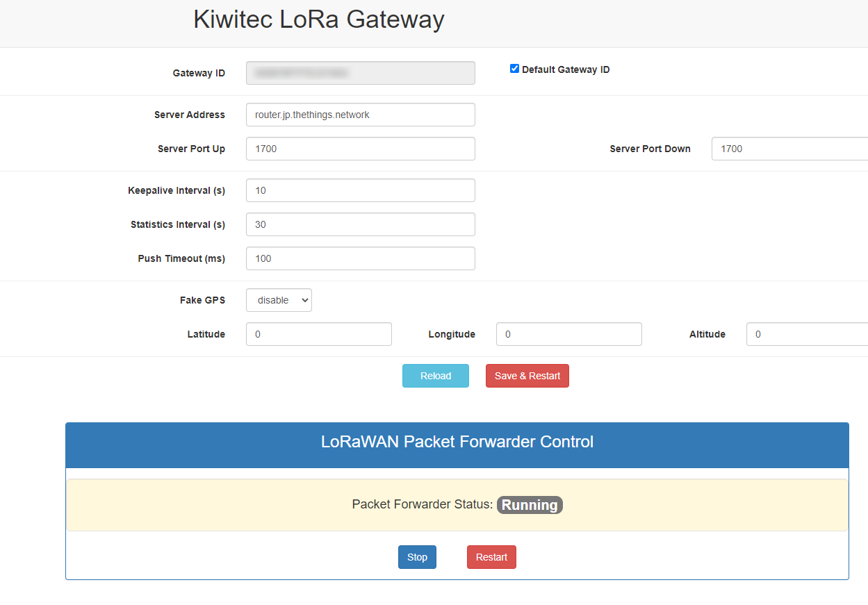Click the Default Gateway ID label

[x=566, y=69]
